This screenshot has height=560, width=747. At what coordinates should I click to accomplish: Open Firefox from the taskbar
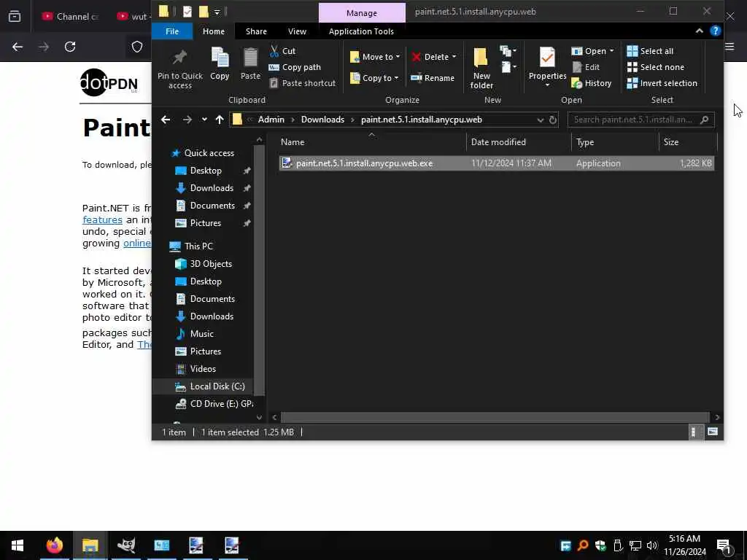click(x=54, y=545)
